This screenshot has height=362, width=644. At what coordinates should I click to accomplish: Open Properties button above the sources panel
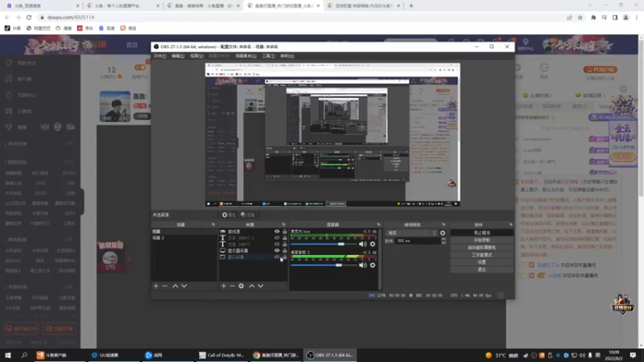point(229,215)
